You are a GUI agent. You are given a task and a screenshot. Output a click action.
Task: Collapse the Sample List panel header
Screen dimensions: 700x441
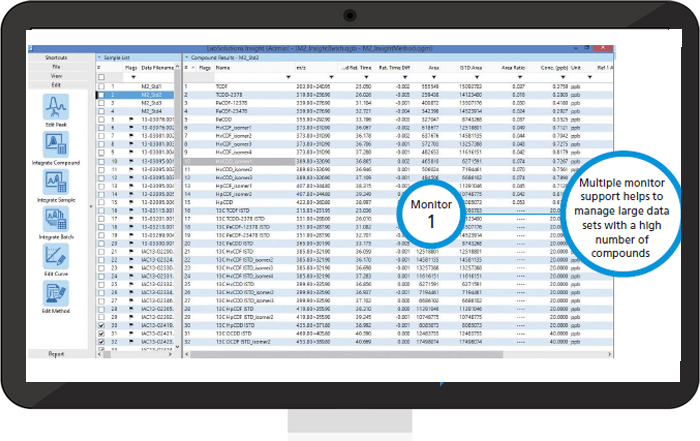(100, 58)
